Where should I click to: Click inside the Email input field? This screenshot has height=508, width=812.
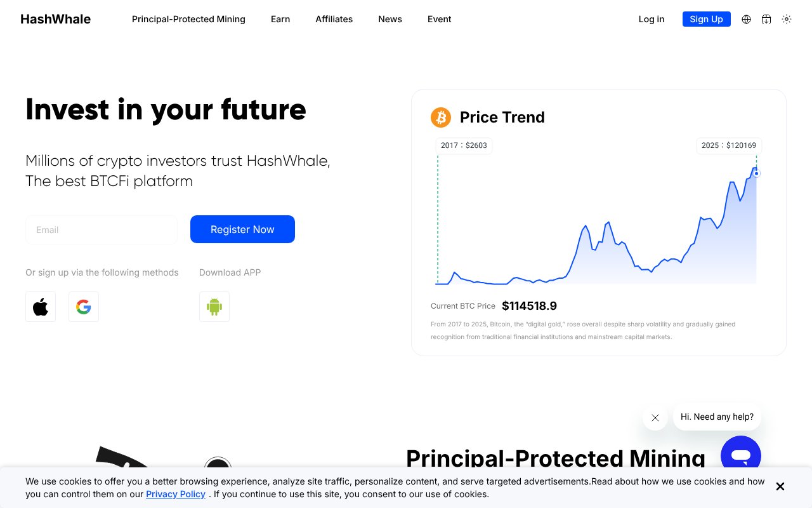pos(101,229)
